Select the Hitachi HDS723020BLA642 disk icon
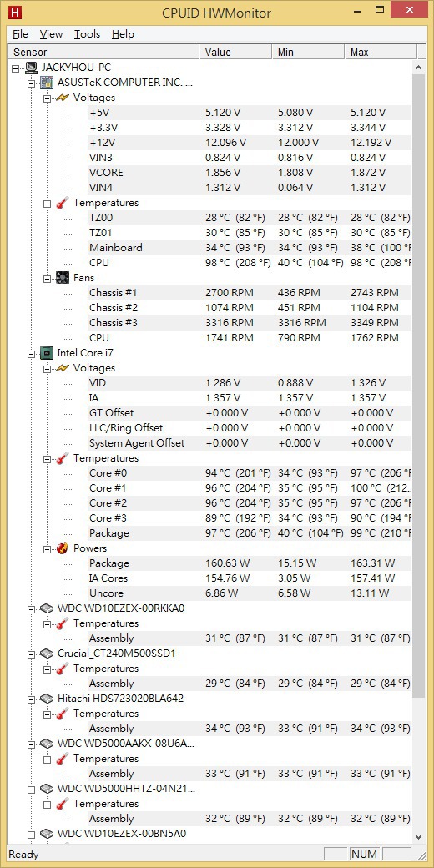The height and width of the screenshot is (868, 434). tap(48, 699)
